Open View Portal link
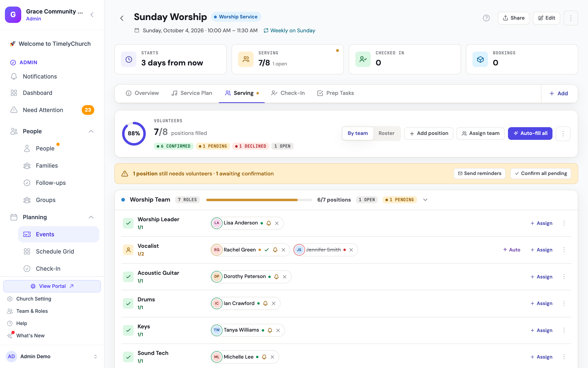588x368 pixels. pos(52,286)
